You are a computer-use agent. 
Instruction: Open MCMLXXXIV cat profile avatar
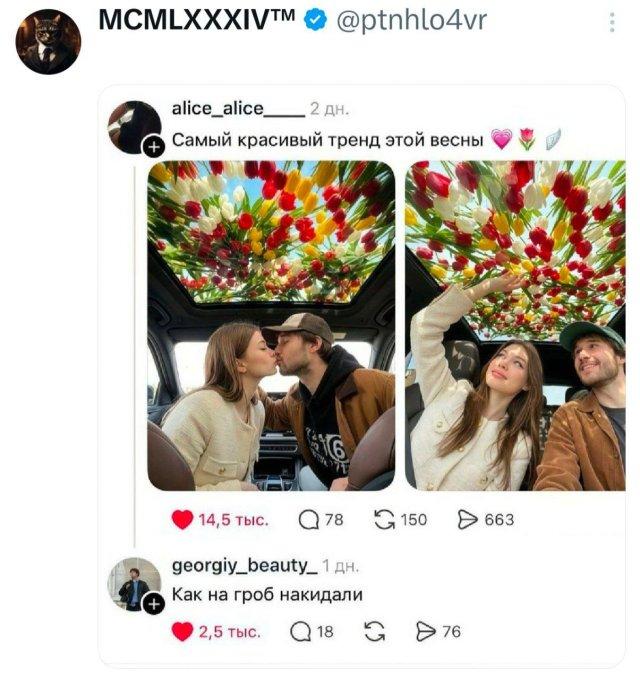click(48, 42)
